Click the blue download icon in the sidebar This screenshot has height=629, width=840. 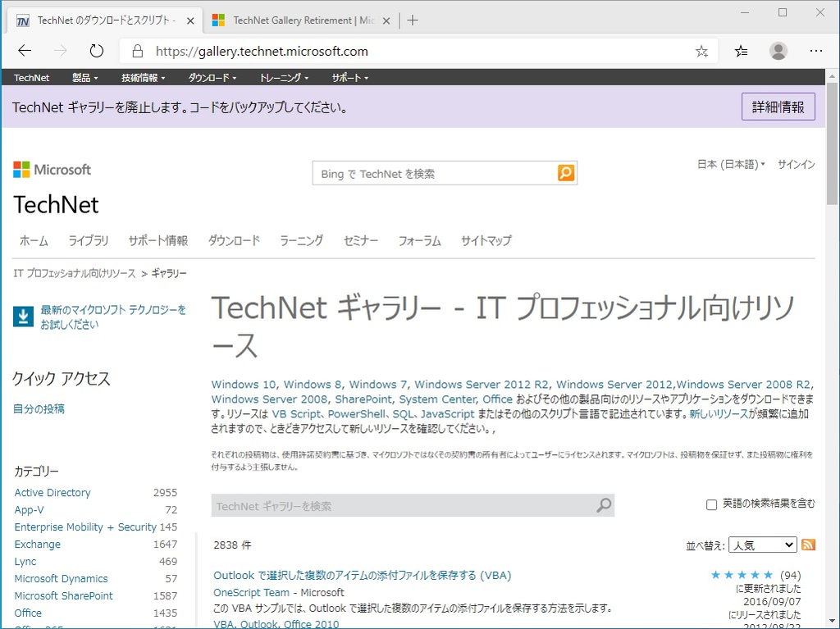21,316
